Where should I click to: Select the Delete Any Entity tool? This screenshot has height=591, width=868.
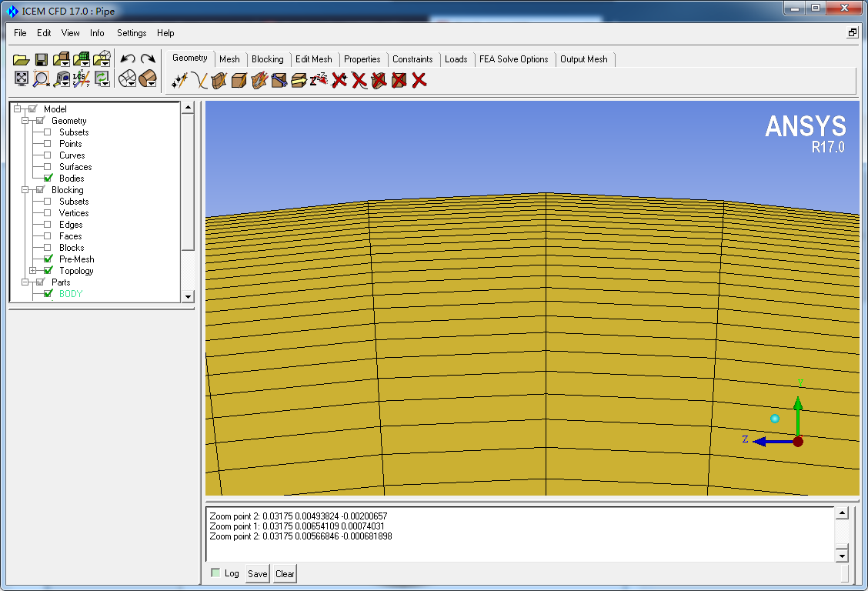(419, 81)
